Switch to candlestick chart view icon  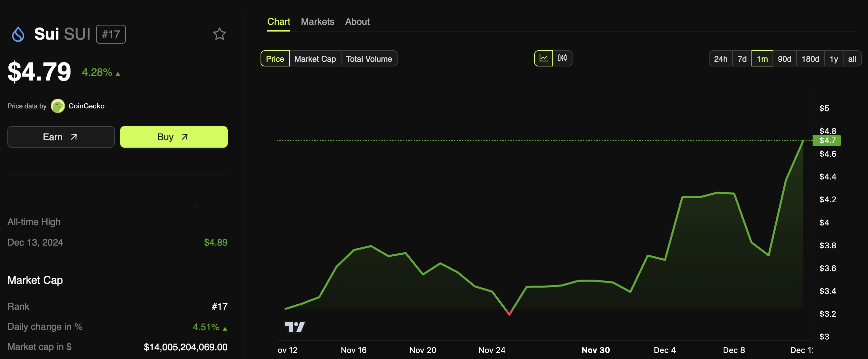point(562,58)
